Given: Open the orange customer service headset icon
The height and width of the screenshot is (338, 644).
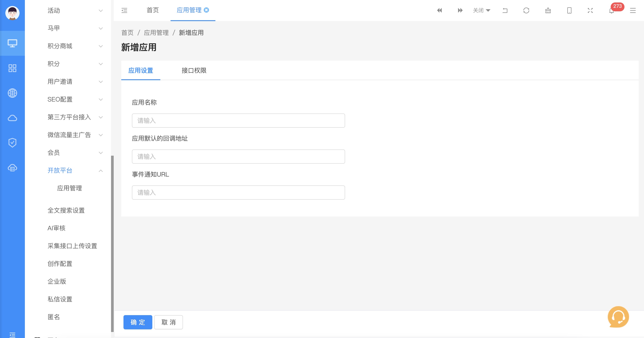Looking at the screenshot, I should 618,317.
